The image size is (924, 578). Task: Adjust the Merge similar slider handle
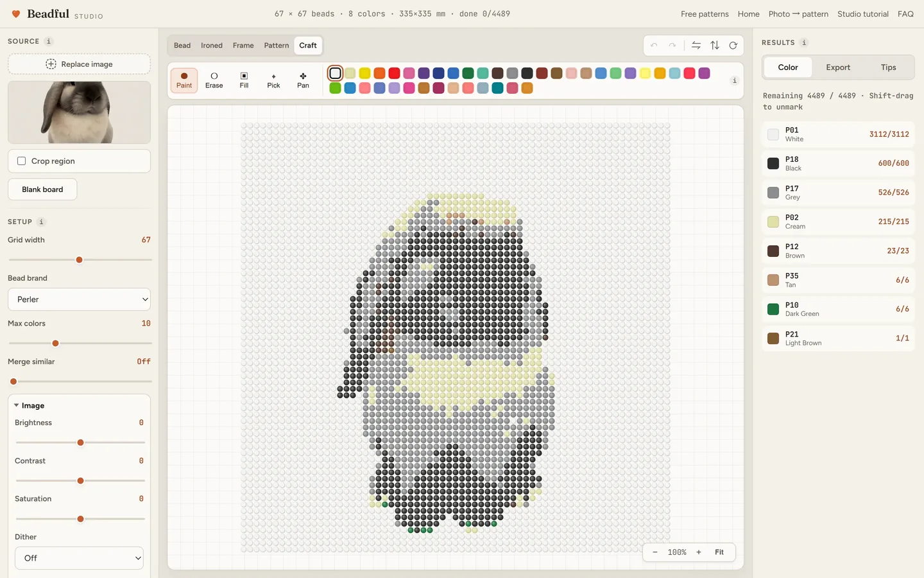pos(13,381)
